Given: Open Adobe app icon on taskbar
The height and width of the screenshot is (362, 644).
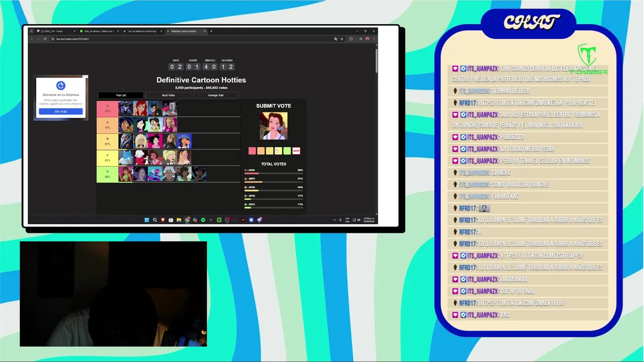Looking at the screenshot, I should pos(243,220).
